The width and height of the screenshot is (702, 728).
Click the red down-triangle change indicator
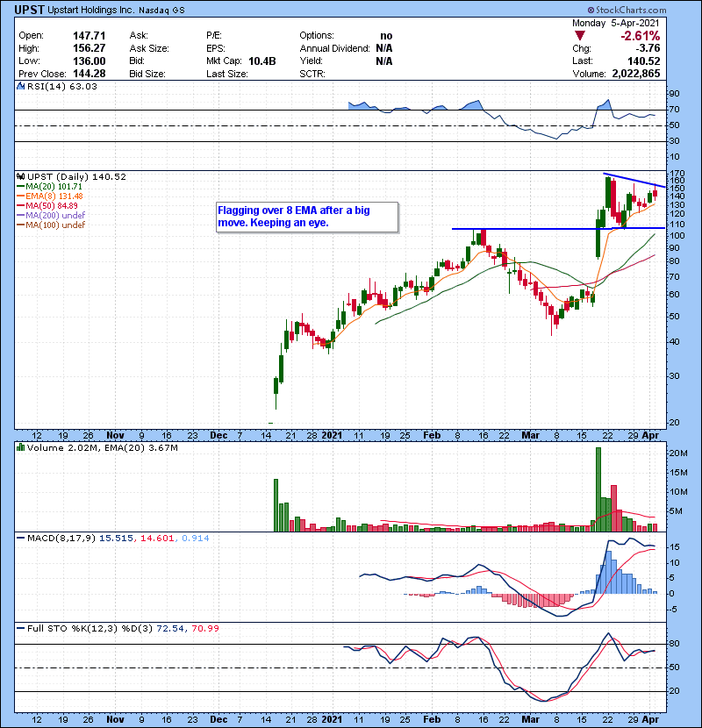(580, 36)
